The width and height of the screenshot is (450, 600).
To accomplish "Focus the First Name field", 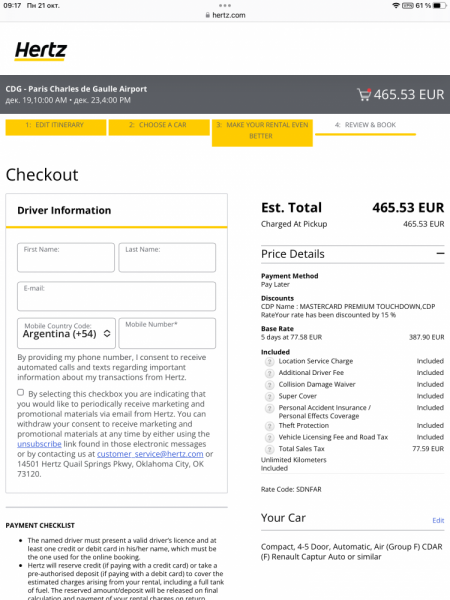I will click(66, 258).
